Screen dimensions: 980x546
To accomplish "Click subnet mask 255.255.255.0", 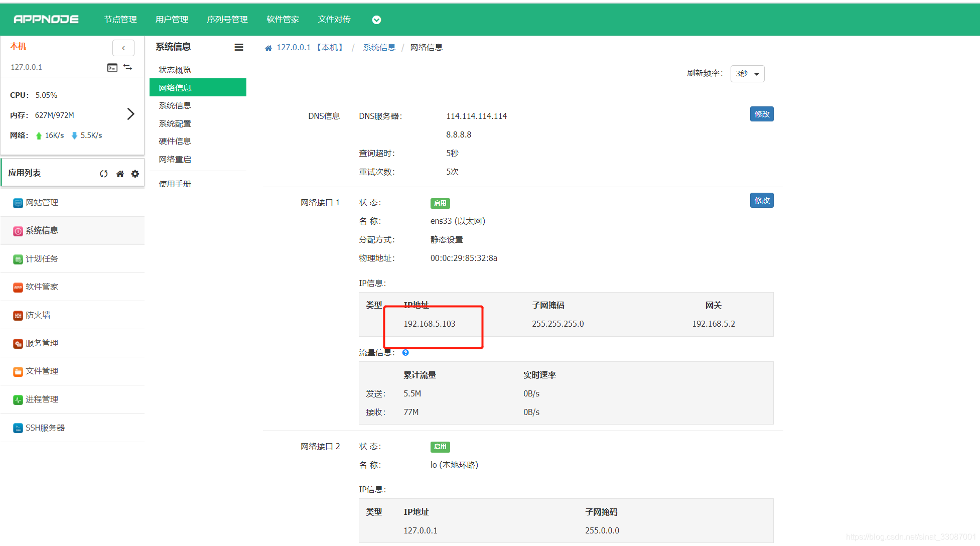I will 558,324.
